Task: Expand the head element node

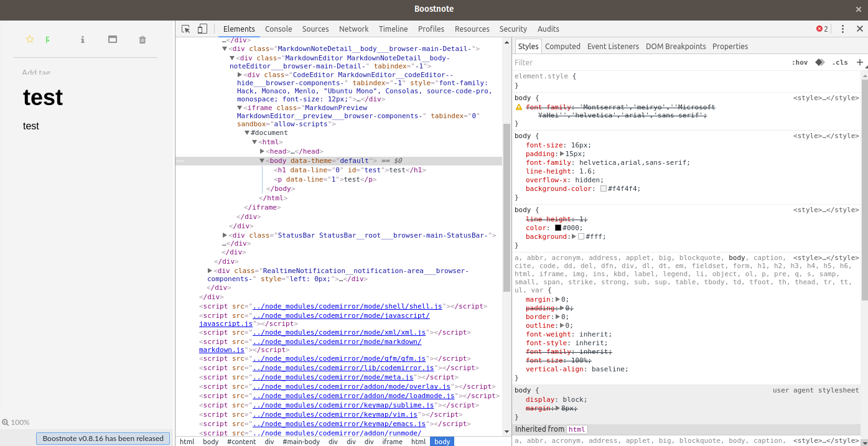Action: coord(263,151)
